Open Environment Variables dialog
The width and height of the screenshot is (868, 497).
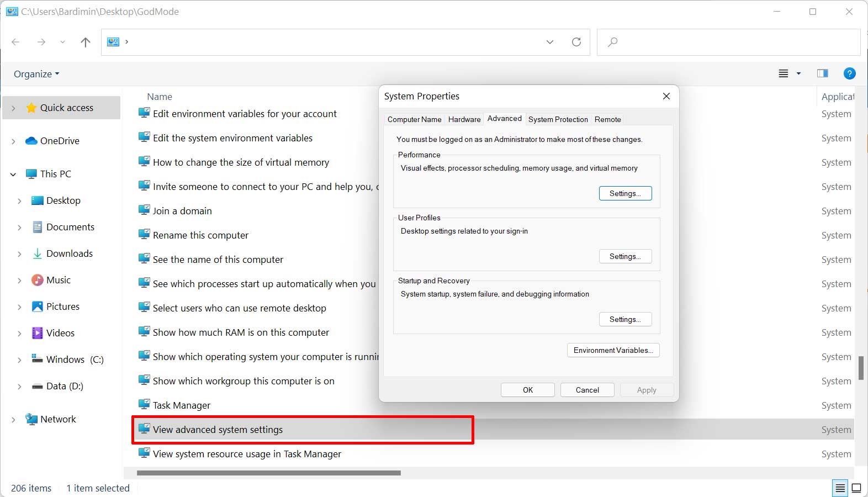click(613, 350)
